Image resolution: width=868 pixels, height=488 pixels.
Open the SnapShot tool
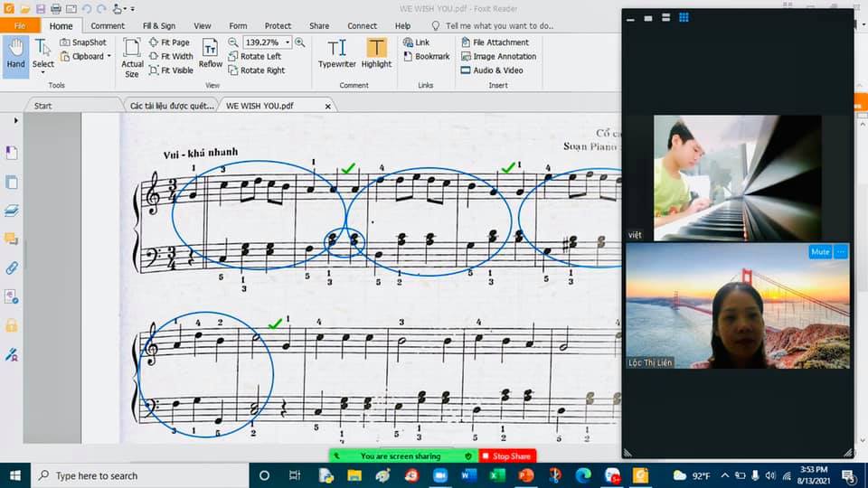coord(83,42)
